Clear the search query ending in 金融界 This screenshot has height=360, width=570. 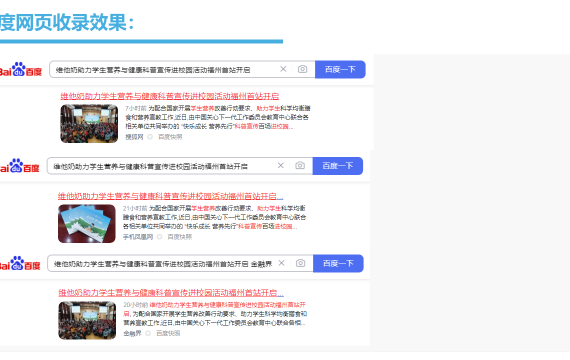(281, 263)
